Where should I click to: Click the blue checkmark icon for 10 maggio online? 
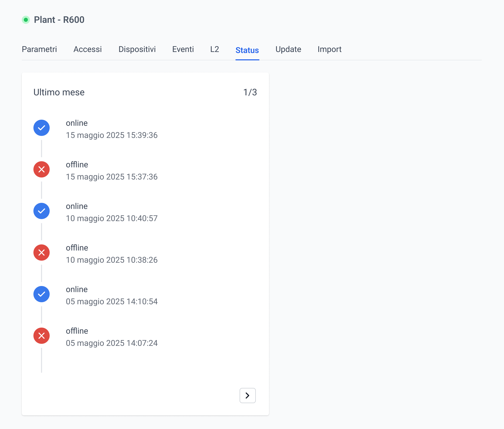click(42, 211)
